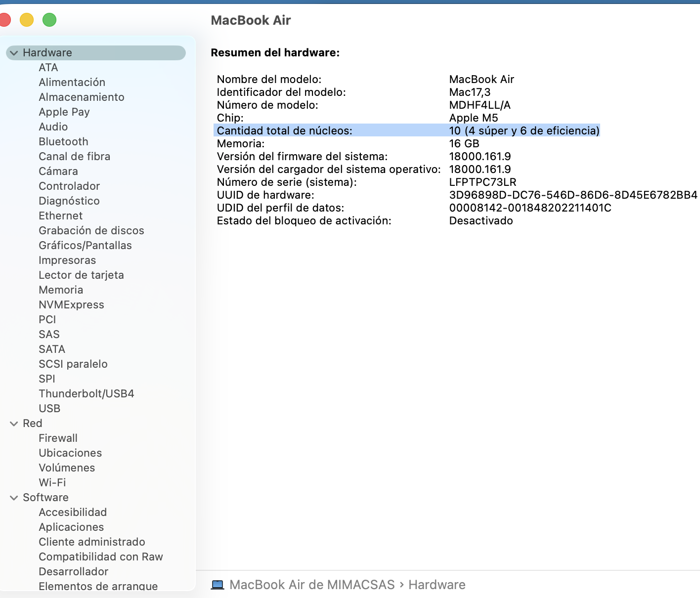
Task: Open Diagnóstico in the sidebar
Action: (69, 201)
